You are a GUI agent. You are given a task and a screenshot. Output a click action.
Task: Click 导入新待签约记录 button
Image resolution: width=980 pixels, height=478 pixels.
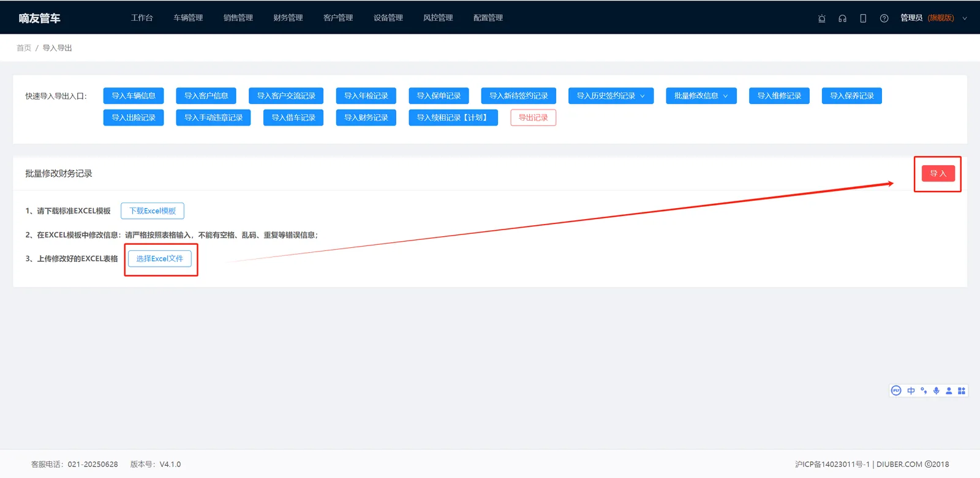[x=519, y=95]
